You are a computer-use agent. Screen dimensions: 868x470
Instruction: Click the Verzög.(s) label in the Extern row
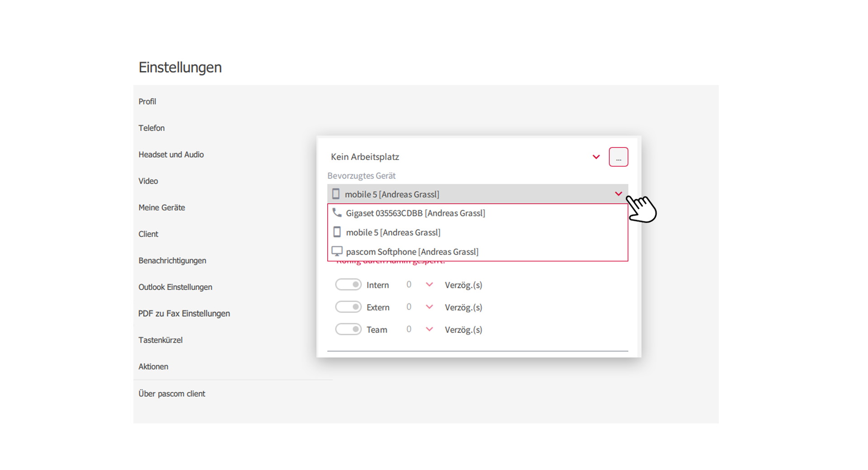(463, 307)
